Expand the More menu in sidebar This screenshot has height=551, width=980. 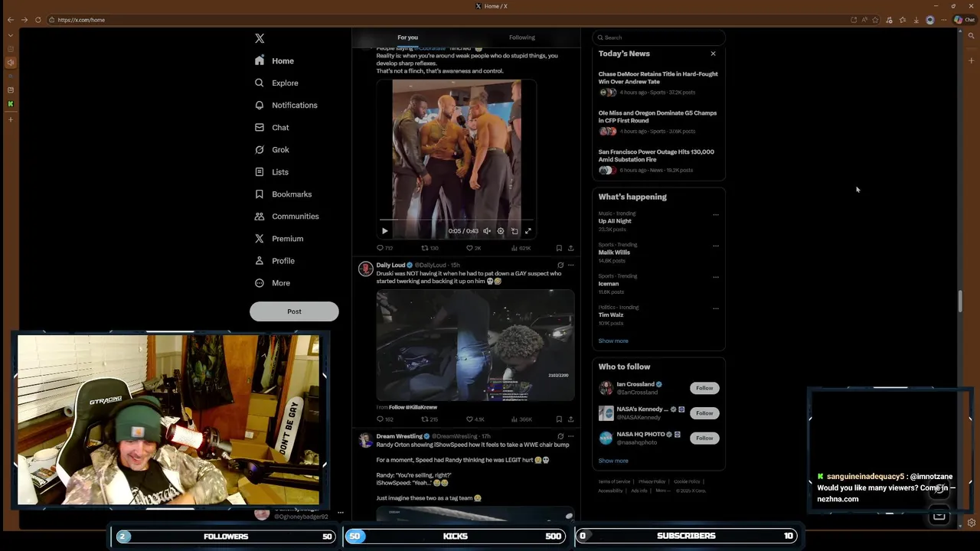point(273,283)
